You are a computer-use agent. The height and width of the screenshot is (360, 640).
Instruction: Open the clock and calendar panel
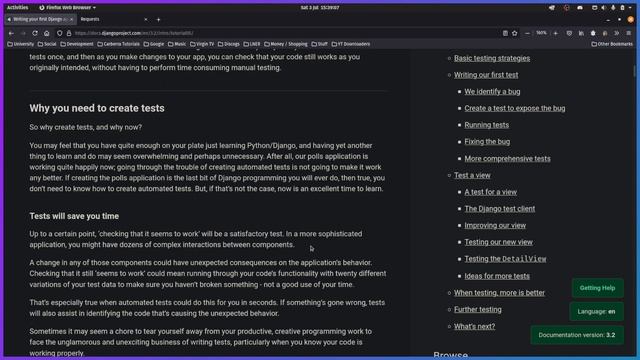(x=320, y=7)
